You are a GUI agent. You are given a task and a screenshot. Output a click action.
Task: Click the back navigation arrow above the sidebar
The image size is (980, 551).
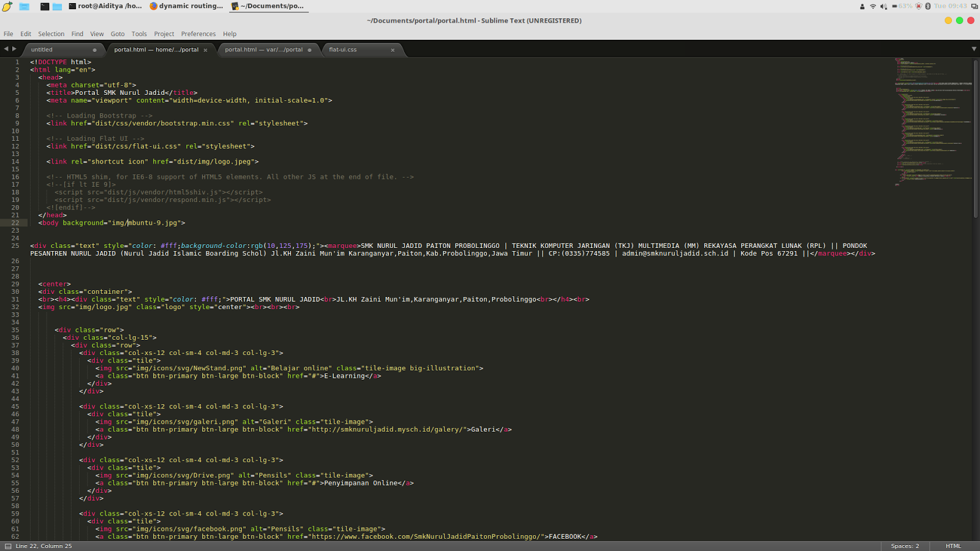[x=6, y=49]
